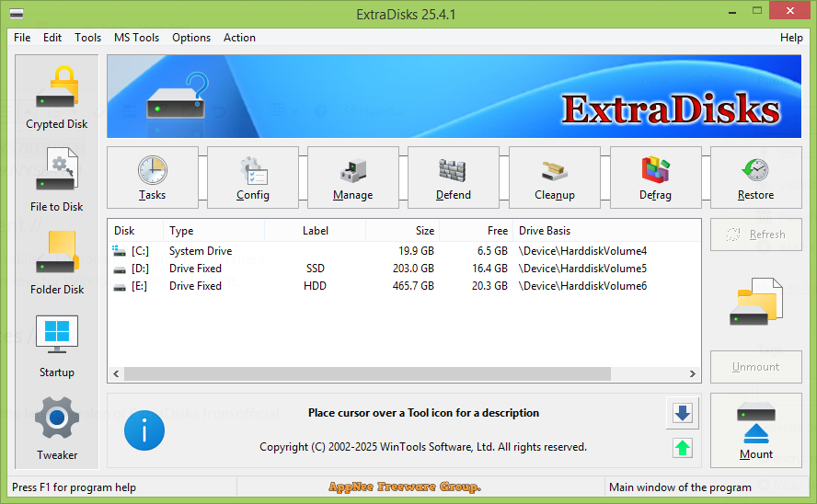
Task: Click the green up arrow button
Action: (682, 448)
